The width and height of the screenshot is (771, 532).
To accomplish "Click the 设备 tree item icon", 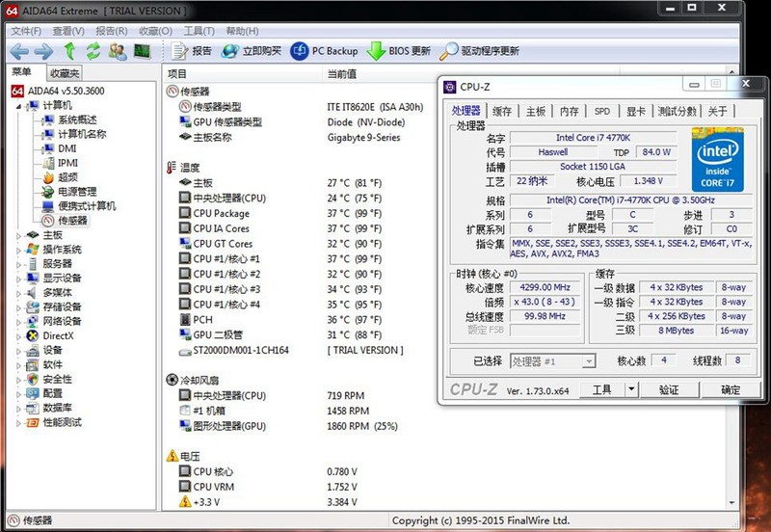I will pos(33,351).
